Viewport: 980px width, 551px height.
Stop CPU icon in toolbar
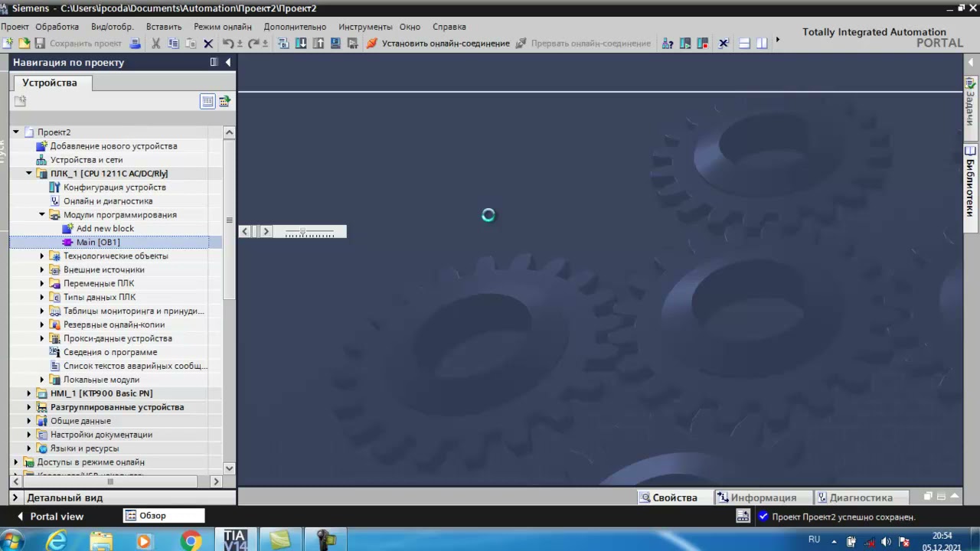(x=703, y=44)
